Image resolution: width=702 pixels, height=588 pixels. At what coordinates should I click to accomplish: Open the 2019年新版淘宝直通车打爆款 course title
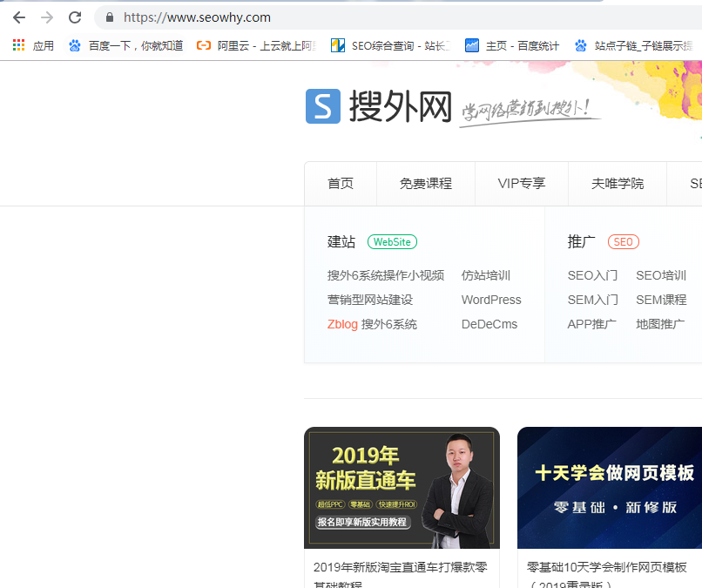coord(401,575)
